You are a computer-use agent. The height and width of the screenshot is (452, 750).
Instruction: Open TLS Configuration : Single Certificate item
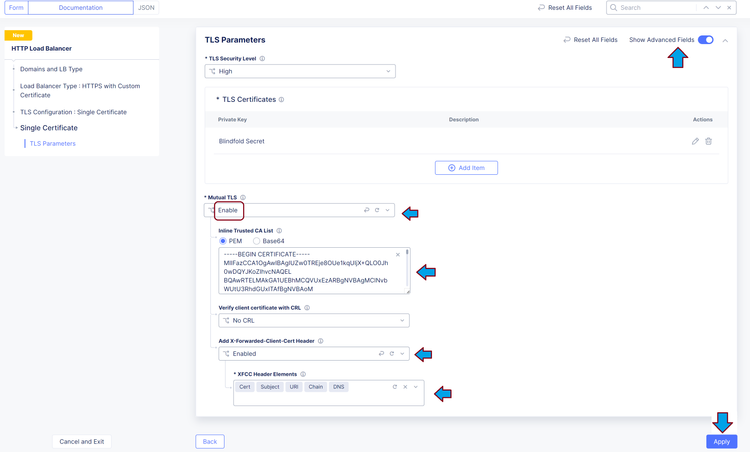pyautogui.click(x=73, y=112)
